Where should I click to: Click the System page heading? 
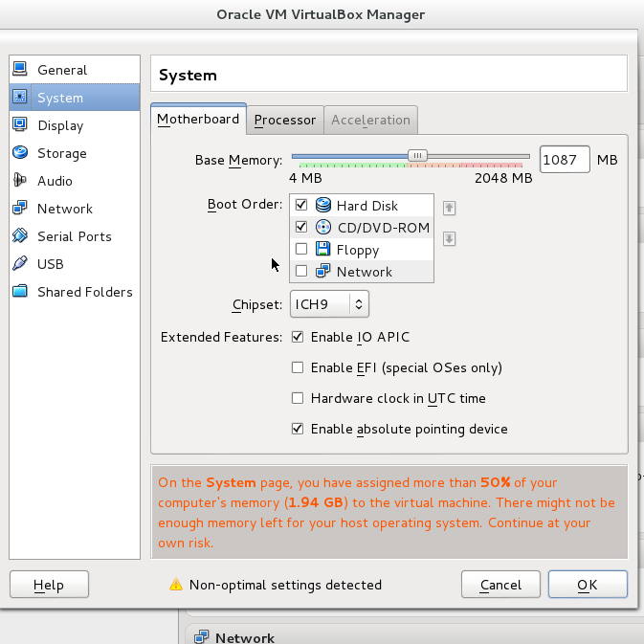coord(188,76)
